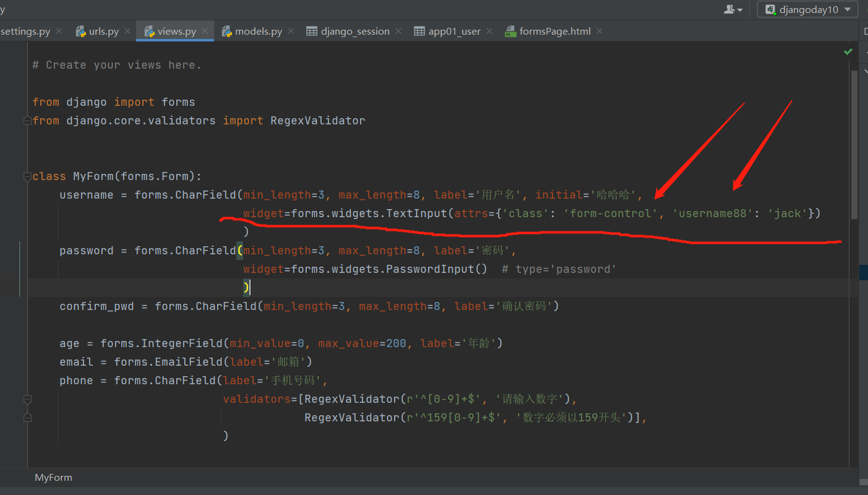The image size is (868, 495).
Task: Click the HTML file icon on formsPage.html tab
Action: point(510,32)
